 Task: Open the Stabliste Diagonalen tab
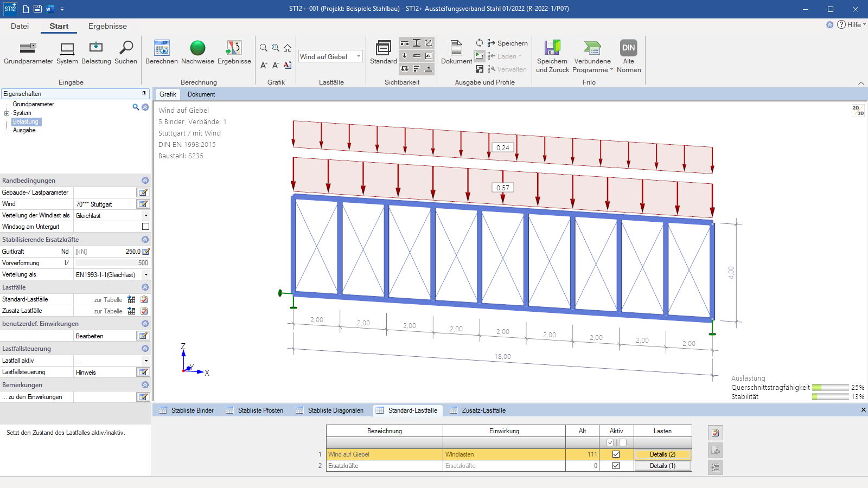click(x=330, y=410)
